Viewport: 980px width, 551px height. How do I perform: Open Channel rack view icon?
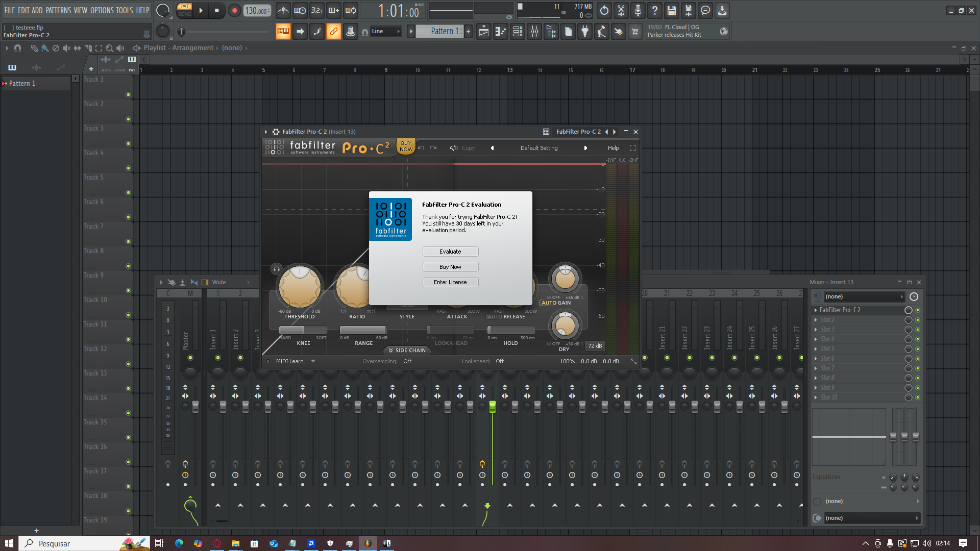click(x=517, y=32)
